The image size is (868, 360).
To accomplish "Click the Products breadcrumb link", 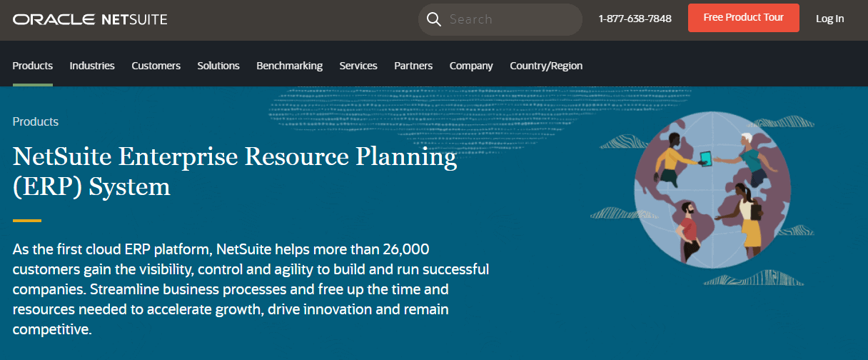I will tap(36, 121).
